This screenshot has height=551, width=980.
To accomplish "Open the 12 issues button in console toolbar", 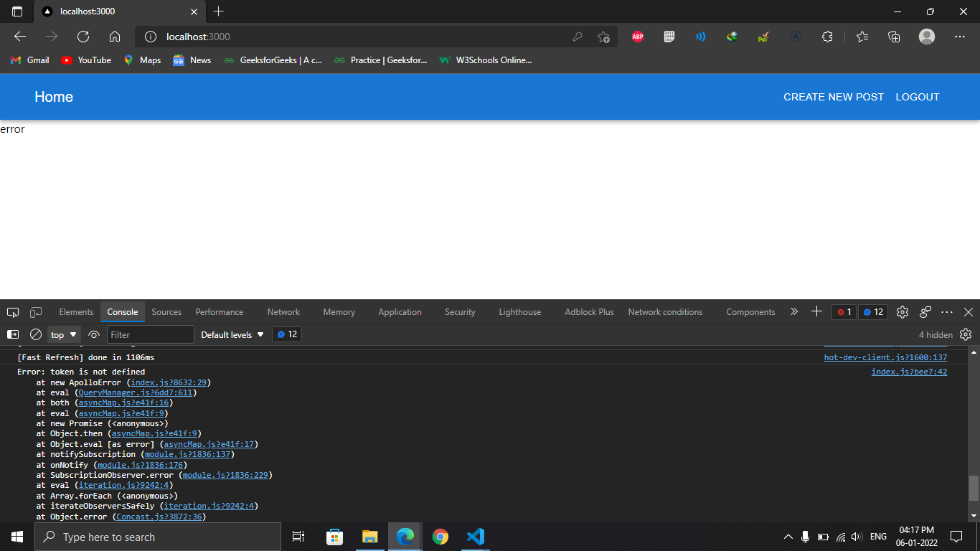I will (287, 334).
